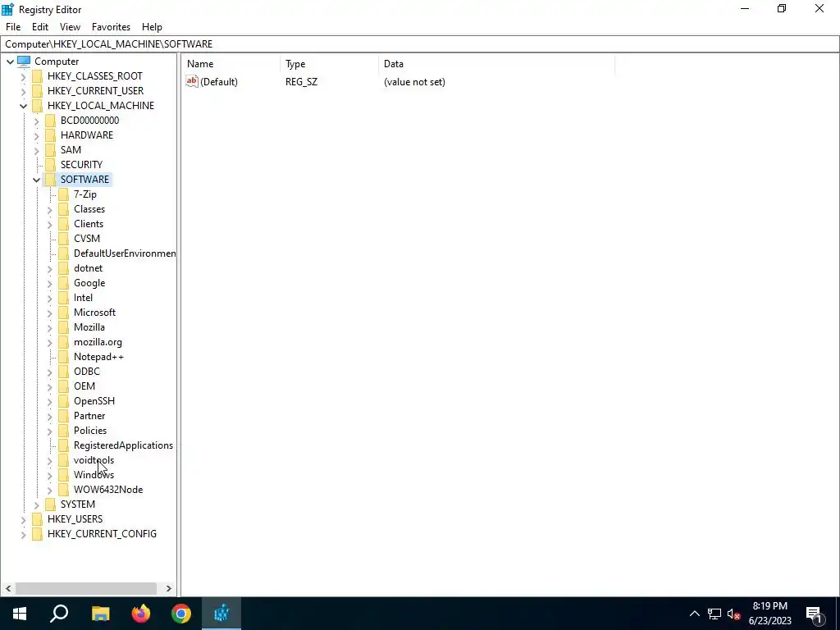Screen dimensions: 840x630
Task: Open the Edit menu
Action: tap(40, 27)
